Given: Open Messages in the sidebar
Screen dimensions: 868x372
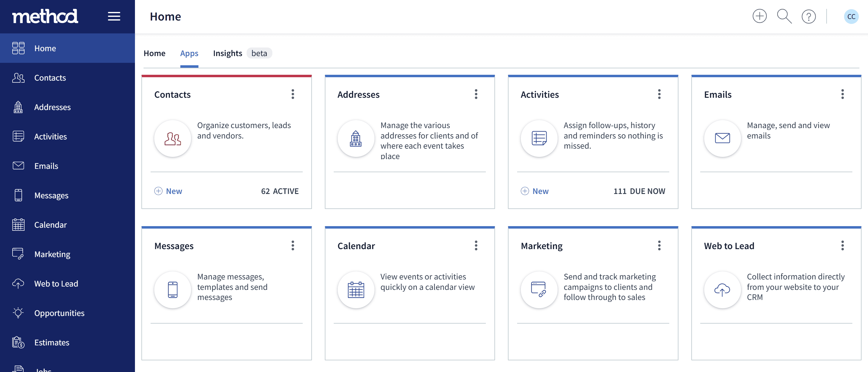Looking at the screenshot, I should [67, 195].
